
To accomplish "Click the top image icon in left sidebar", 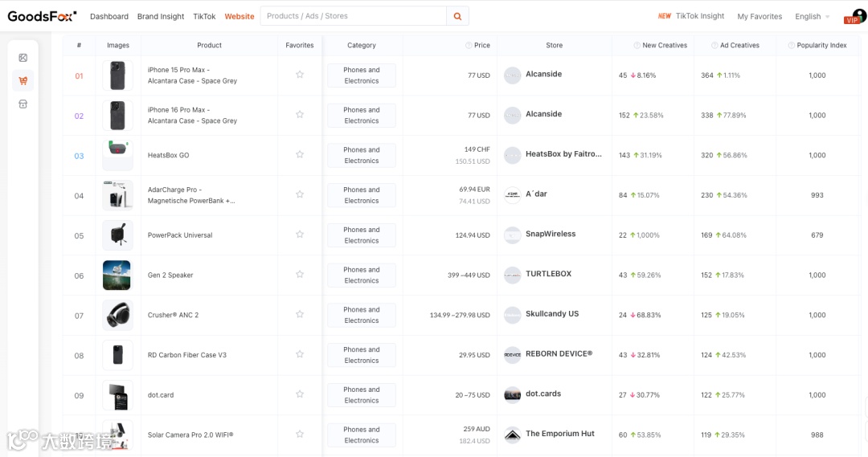I will [x=23, y=58].
